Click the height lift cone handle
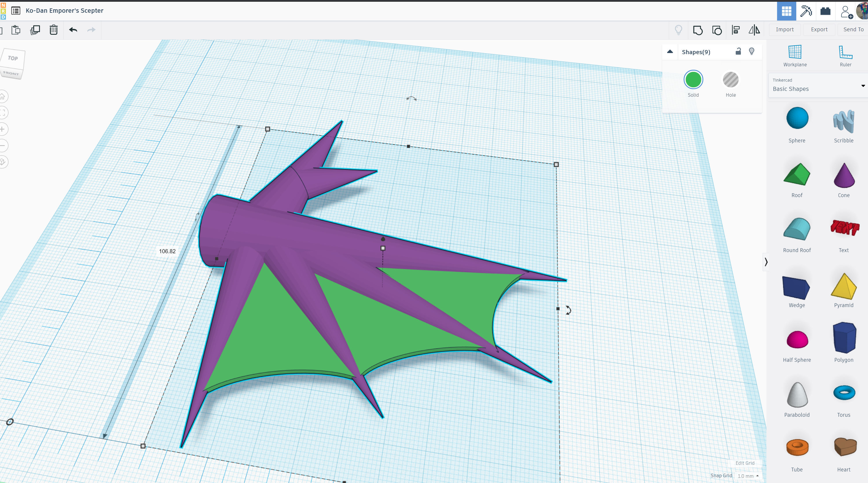The height and width of the screenshot is (483, 868). 383,239
